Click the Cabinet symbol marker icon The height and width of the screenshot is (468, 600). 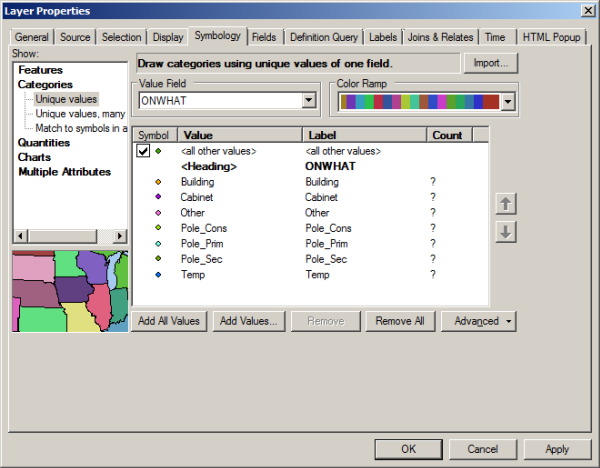[158, 197]
